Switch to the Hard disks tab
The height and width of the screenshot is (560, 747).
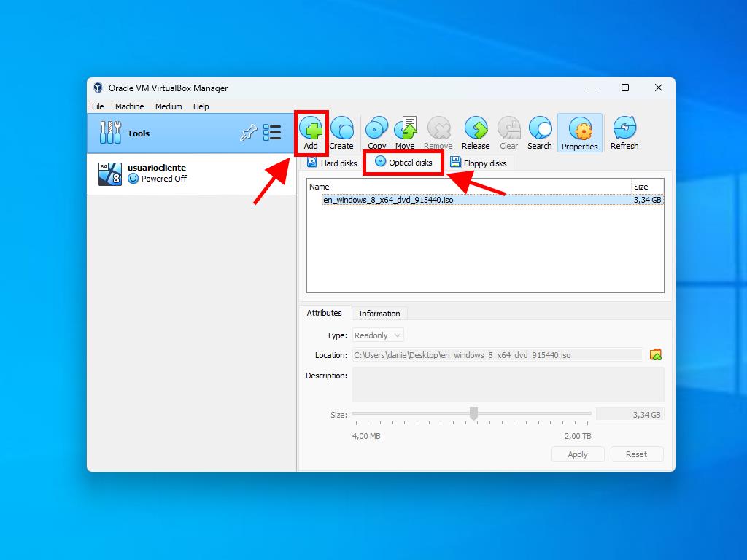click(x=332, y=163)
